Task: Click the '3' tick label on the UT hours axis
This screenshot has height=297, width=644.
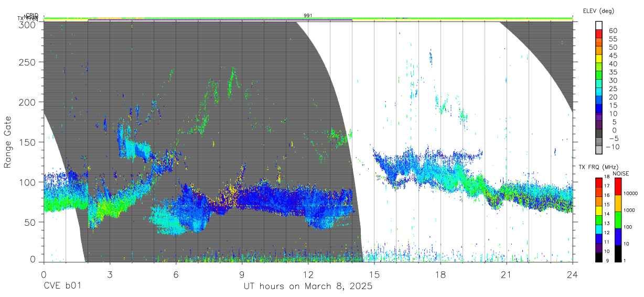Action: click(x=110, y=274)
